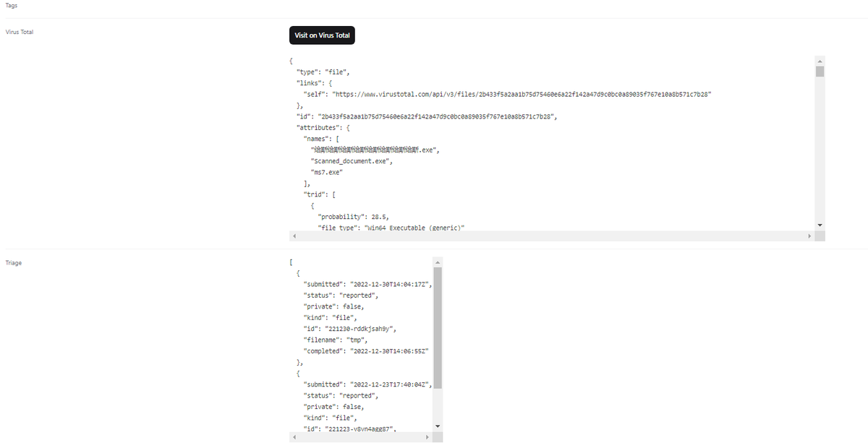This screenshot has width=868, height=448.
Task: Select the id 221230-rddkjsah9y
Action: tap(361, 329)
